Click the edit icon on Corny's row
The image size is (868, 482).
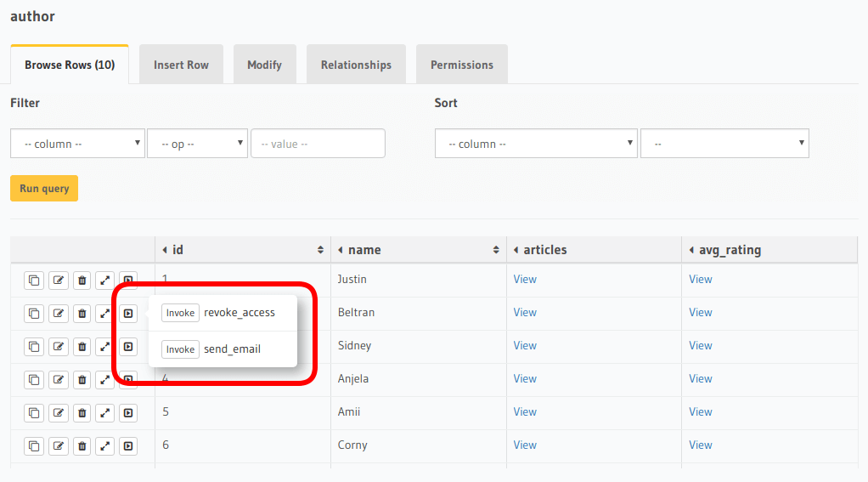pos(58,445)
